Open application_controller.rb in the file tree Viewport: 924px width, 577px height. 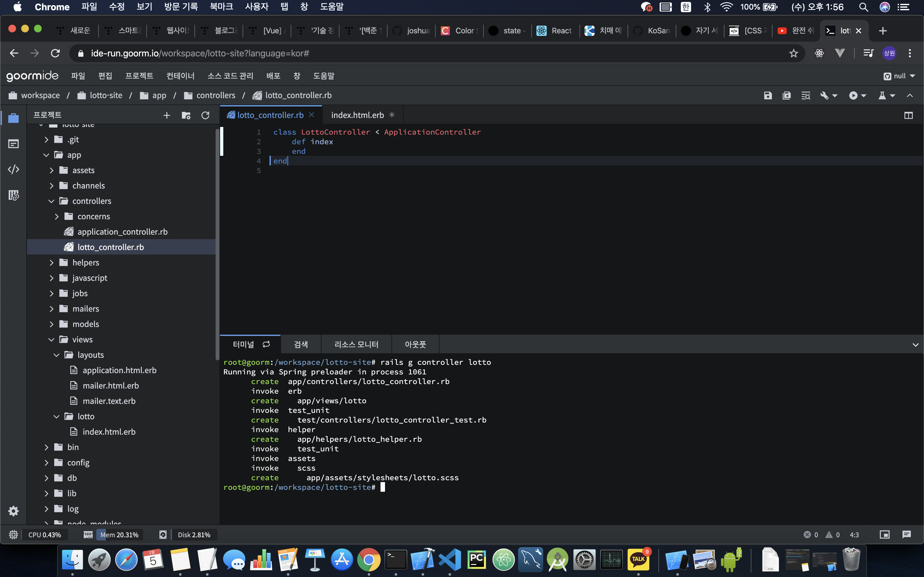(x=122, y=232)
